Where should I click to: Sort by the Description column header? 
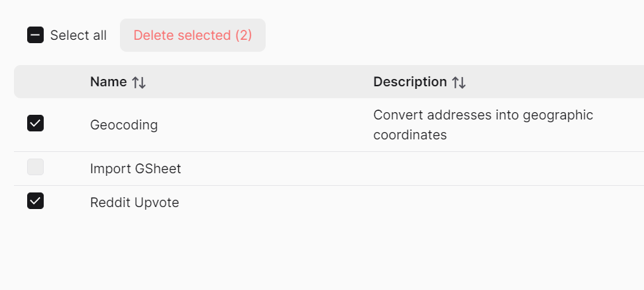(x=410, y=82)
